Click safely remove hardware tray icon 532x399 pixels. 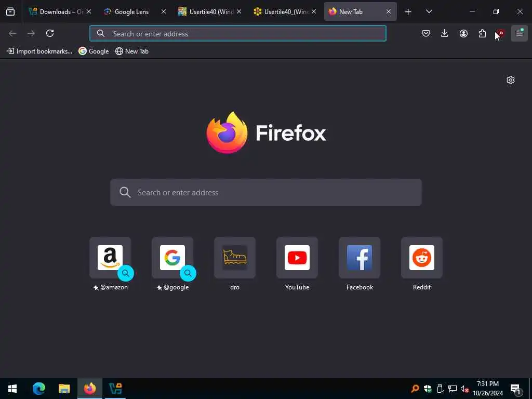pos(440,389)
